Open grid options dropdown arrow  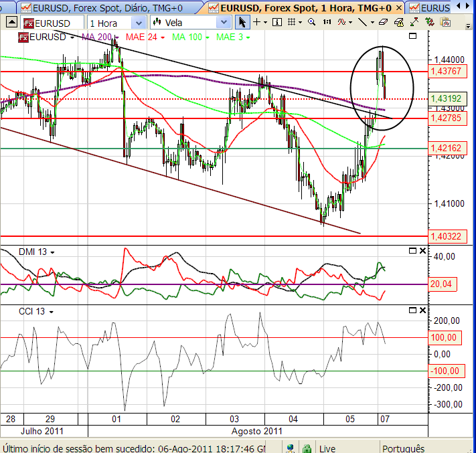click(x=300, y=23)
